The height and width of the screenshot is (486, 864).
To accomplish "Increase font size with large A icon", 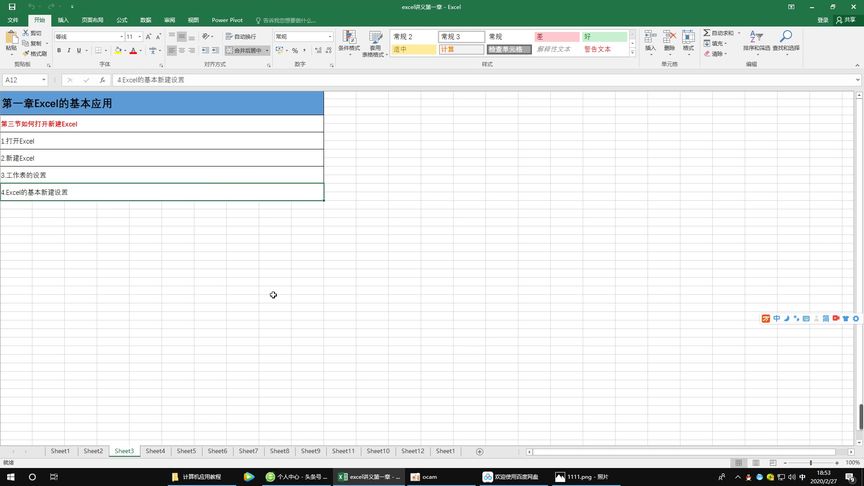I will coord(148,36).
